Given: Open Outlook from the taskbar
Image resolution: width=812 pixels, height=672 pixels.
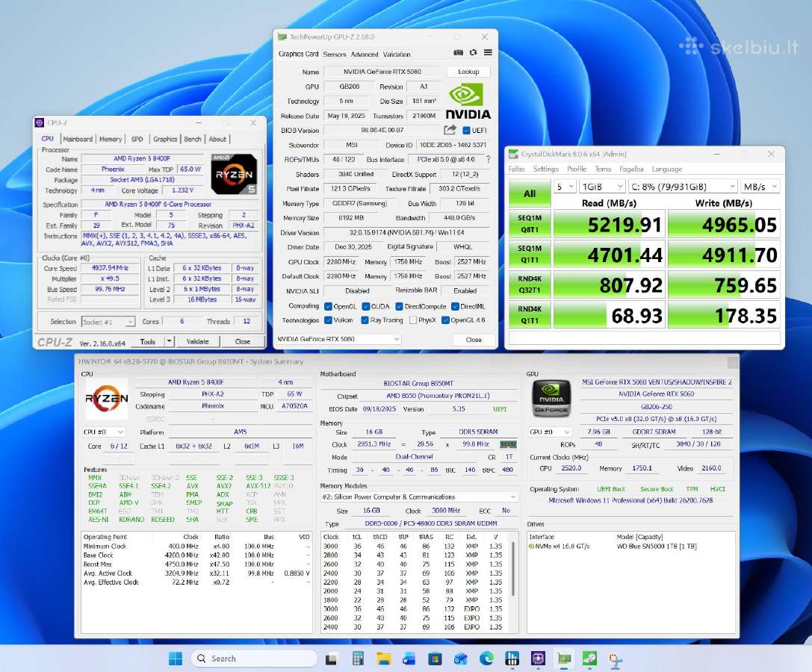Looking at the screenshot, I should pyautogui.click(x=460, y=659).
